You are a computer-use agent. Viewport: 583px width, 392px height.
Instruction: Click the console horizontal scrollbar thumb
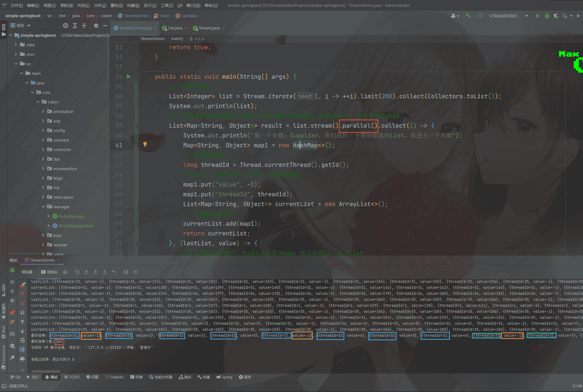46,371
